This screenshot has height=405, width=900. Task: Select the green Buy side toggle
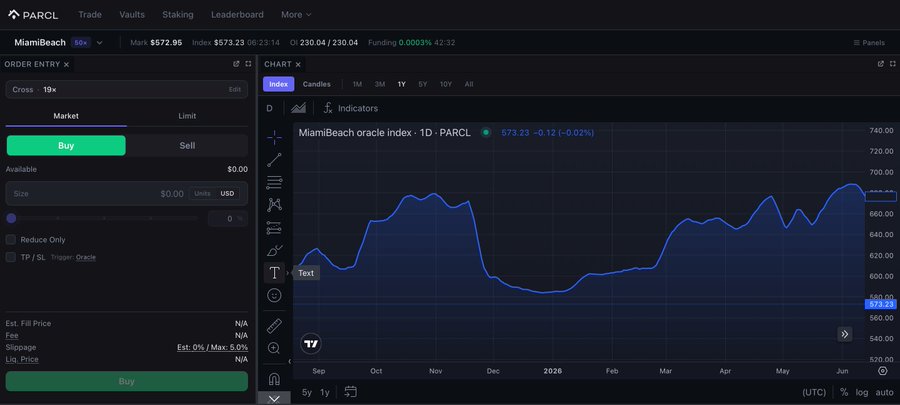66,146
